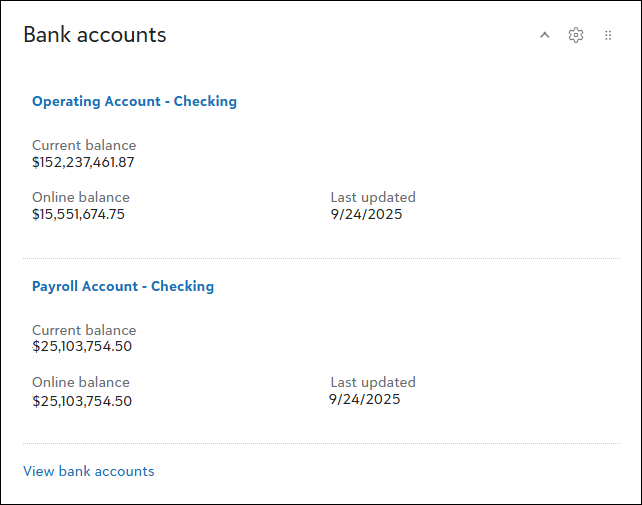Viewport: 642px width, 505px height.
Task: Click Online balance label under Payroll Account
Action: (x=81, y=382)
